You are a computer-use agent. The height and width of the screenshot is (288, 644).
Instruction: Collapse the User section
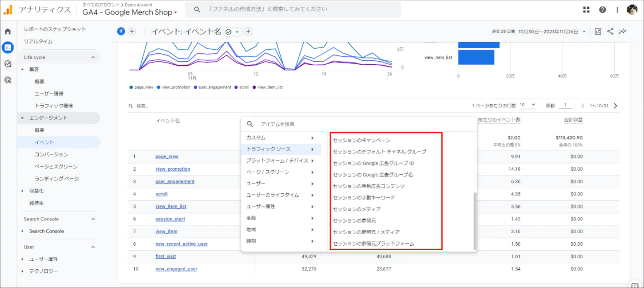93,247
